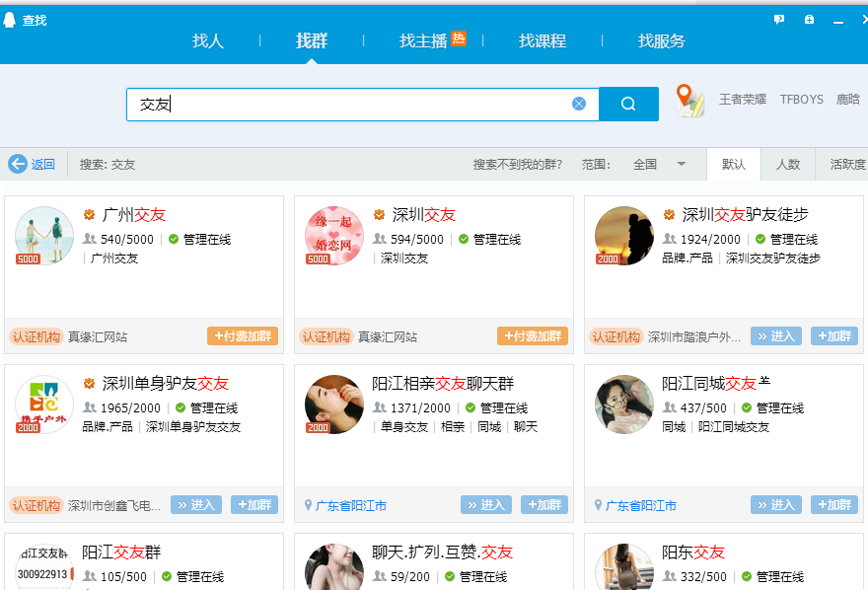
Task: Open the feedback icon in title bar
Action: coord(779,19)
